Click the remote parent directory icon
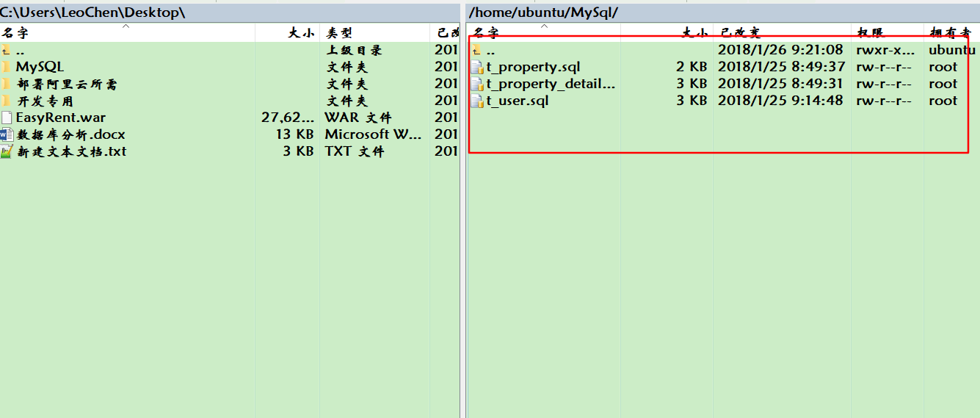This screenshot has width=980, height=418. click(477, 50)
